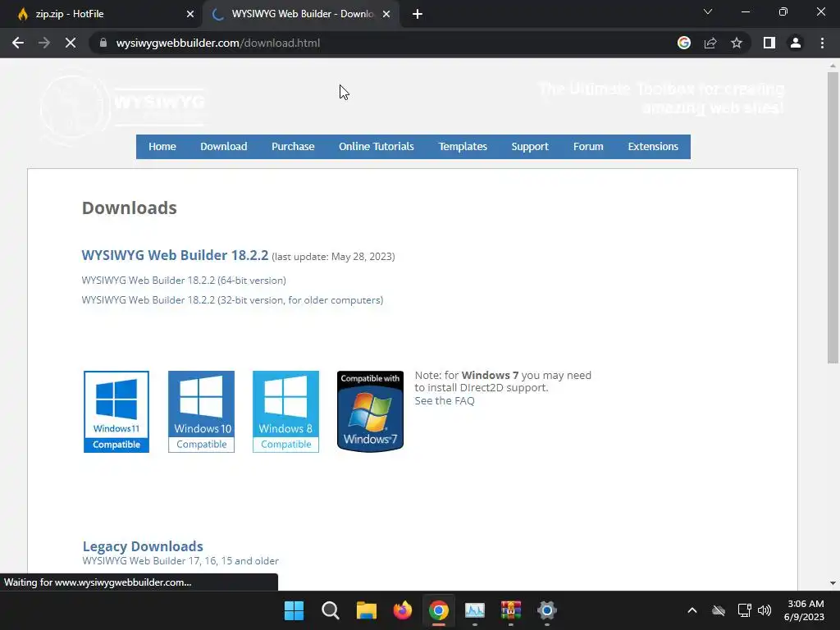
Task: Open the gear-shaped taskbar app
Action: 547,610
